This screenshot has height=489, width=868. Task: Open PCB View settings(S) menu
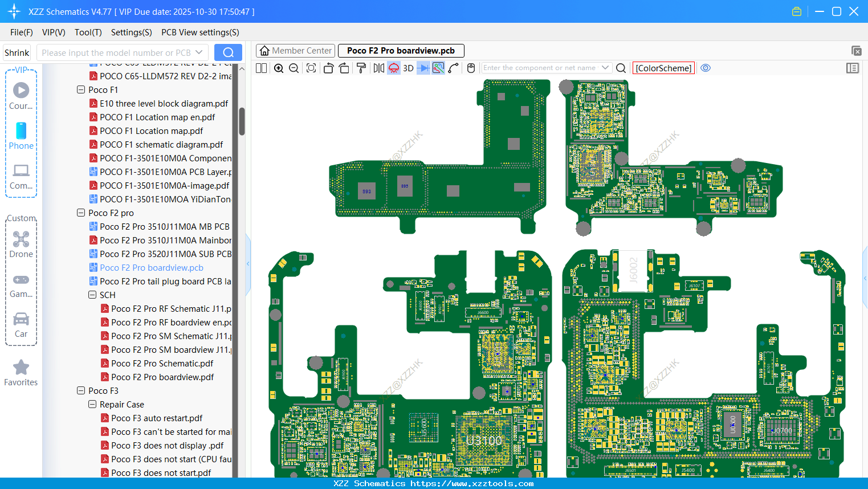point(200,32)
